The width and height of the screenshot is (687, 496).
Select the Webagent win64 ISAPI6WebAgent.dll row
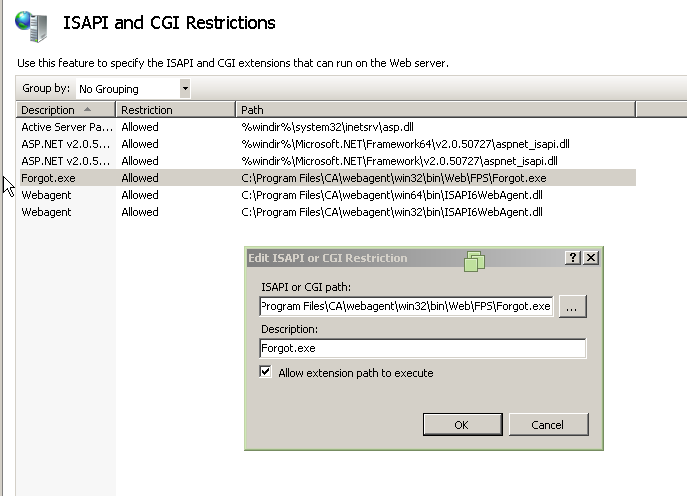pyautogui.click(x=328, y=195)
